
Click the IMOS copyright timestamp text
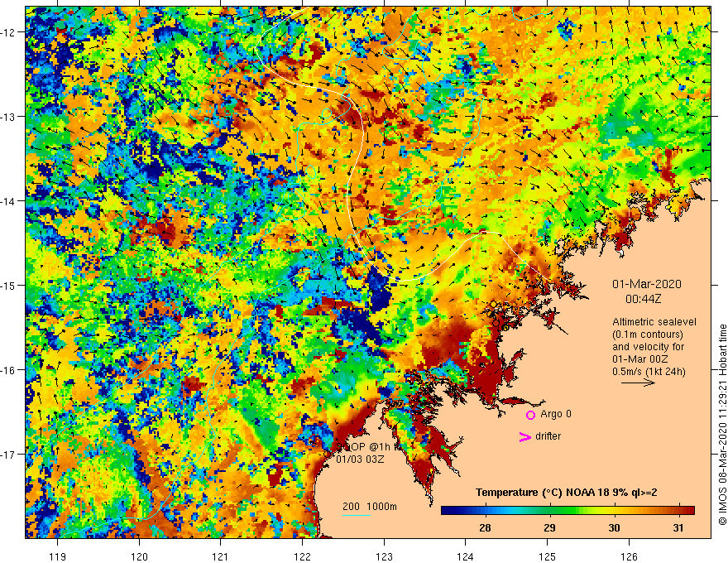722,425
